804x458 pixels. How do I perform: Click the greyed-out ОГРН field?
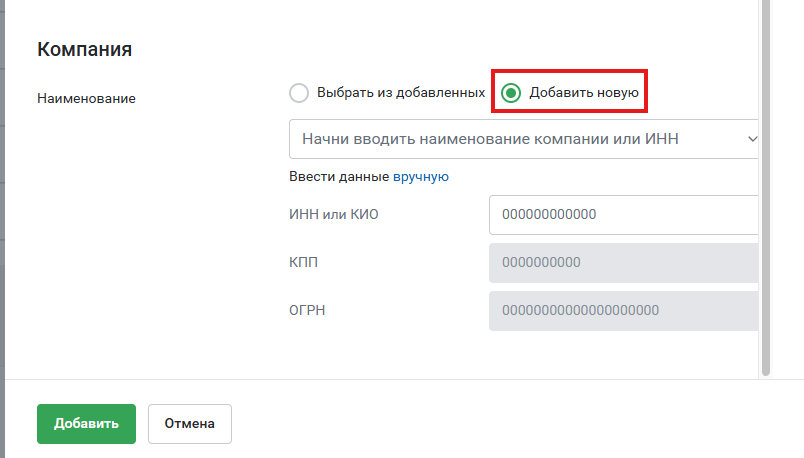(x=624, y=311)
